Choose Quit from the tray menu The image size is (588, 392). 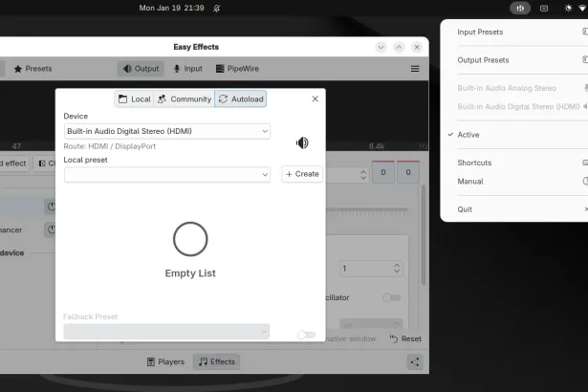[465, 209]
